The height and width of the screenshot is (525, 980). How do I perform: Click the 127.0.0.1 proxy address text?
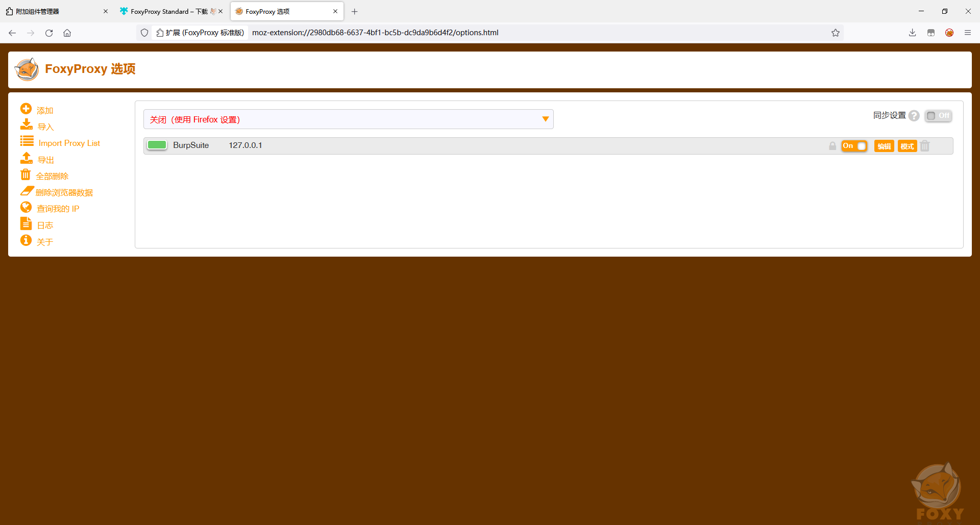[x=246, y=145]
